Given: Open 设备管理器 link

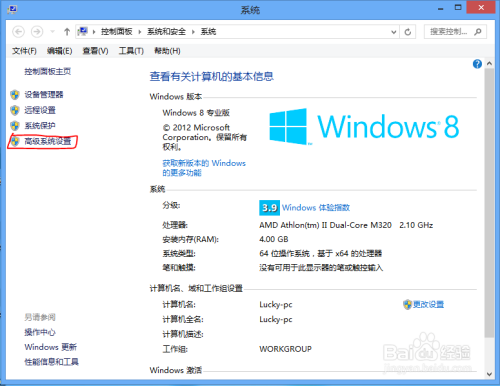Looking at the screenshot, I should click(44, 95).
